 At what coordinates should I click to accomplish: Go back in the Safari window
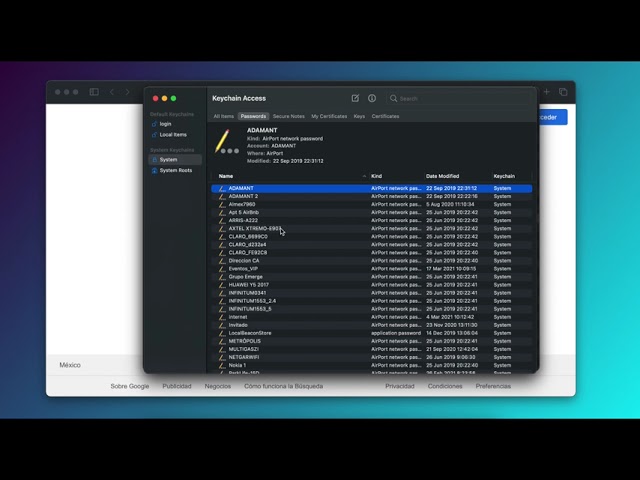112,92
